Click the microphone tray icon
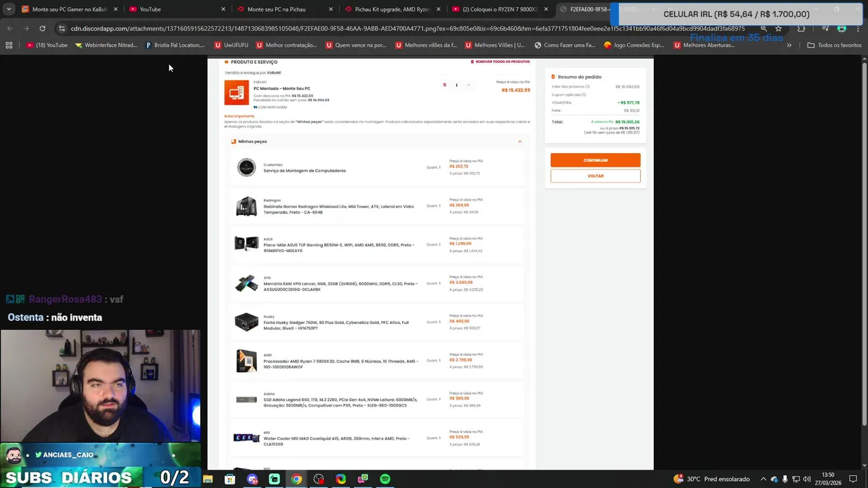868x488 pixels. [785, 479]
